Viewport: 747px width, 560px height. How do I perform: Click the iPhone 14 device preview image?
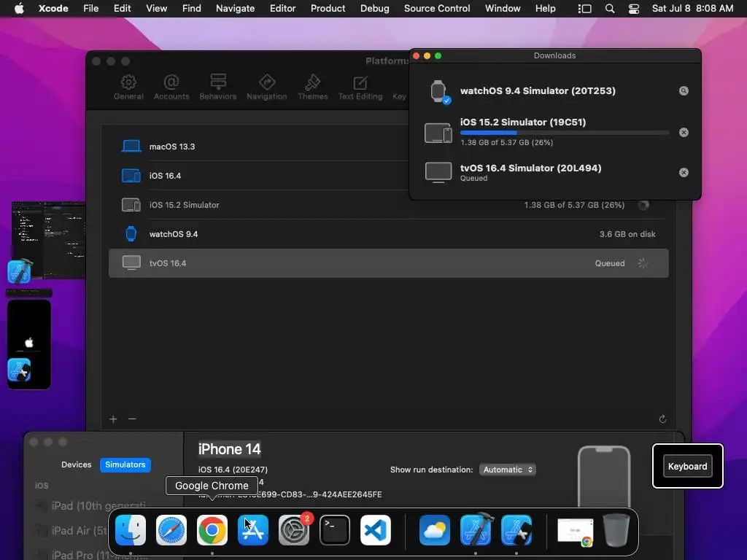[x=603, y=476]
